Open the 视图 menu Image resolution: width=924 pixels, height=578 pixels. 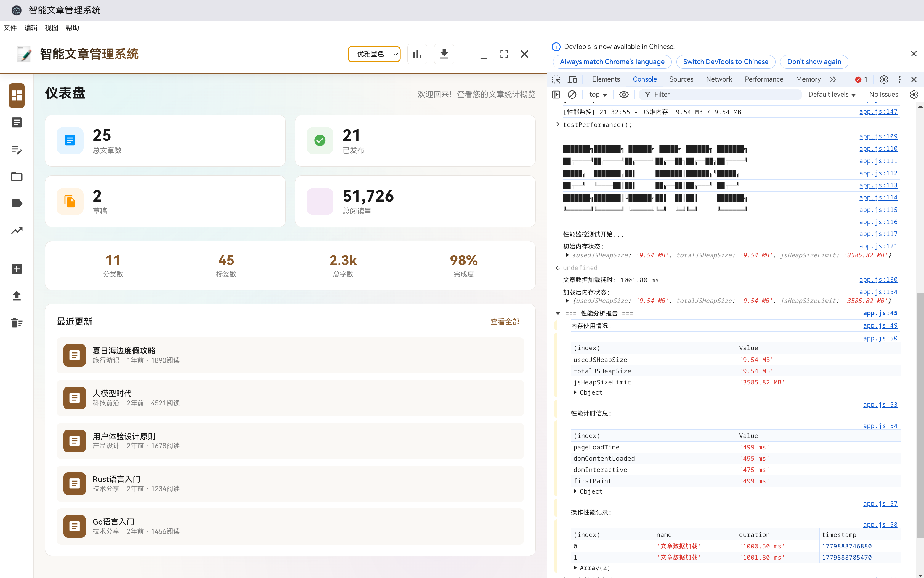coord(52,28)
